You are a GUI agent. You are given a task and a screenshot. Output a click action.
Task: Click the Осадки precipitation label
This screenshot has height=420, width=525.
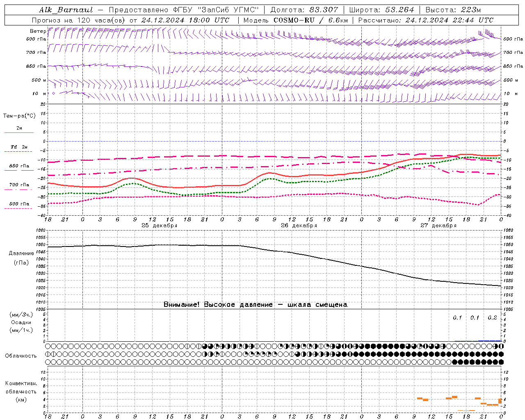[x=21, y=322]
